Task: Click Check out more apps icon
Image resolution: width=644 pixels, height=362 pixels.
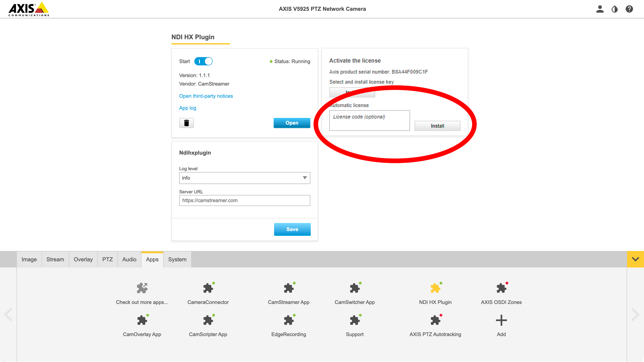Action: tap(142, 288)
